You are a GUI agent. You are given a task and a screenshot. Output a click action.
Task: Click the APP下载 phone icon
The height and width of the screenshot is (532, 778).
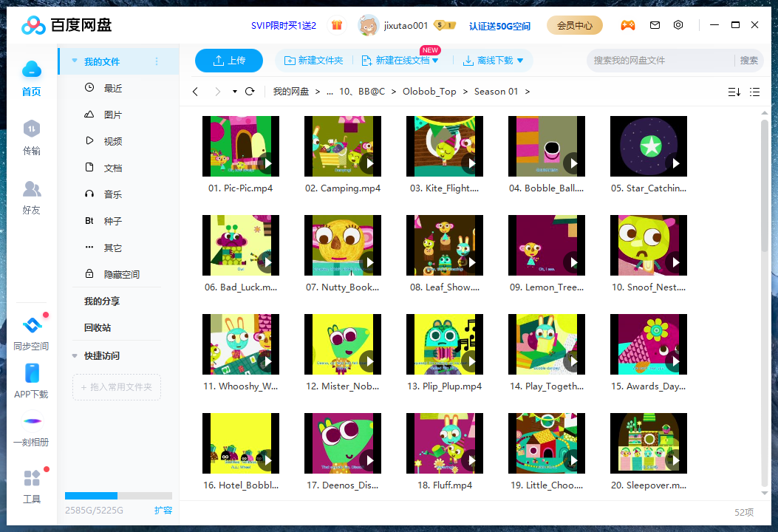tap(31, 373)
